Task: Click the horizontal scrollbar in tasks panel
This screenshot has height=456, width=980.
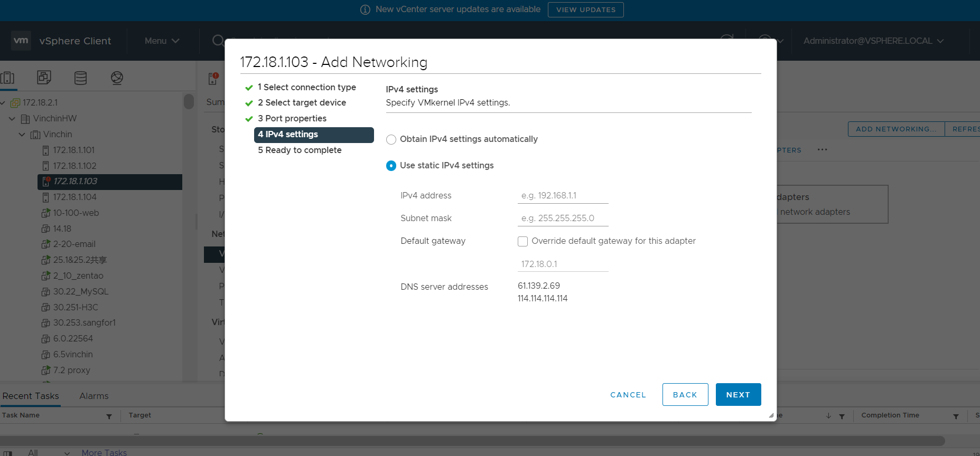Action: [x=473, y=441]
